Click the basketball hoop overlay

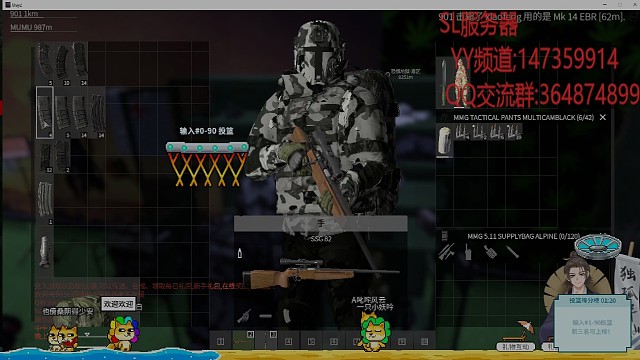click(x=207, y=164)
